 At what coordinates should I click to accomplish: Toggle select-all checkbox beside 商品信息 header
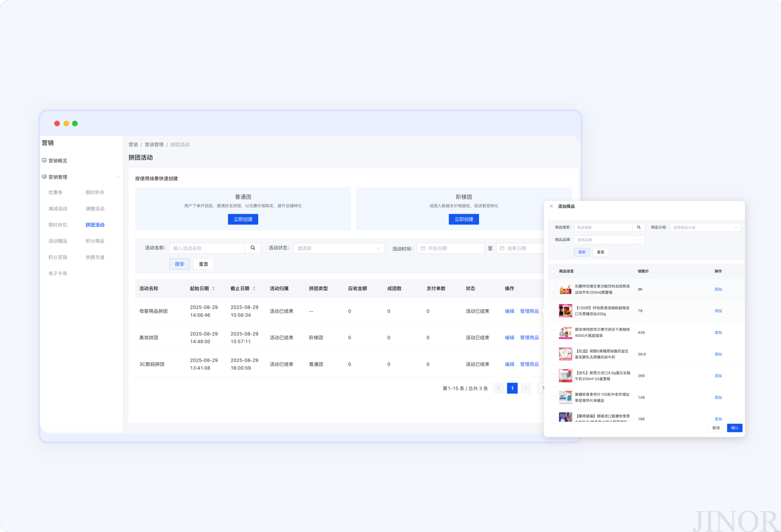(553, 271)
